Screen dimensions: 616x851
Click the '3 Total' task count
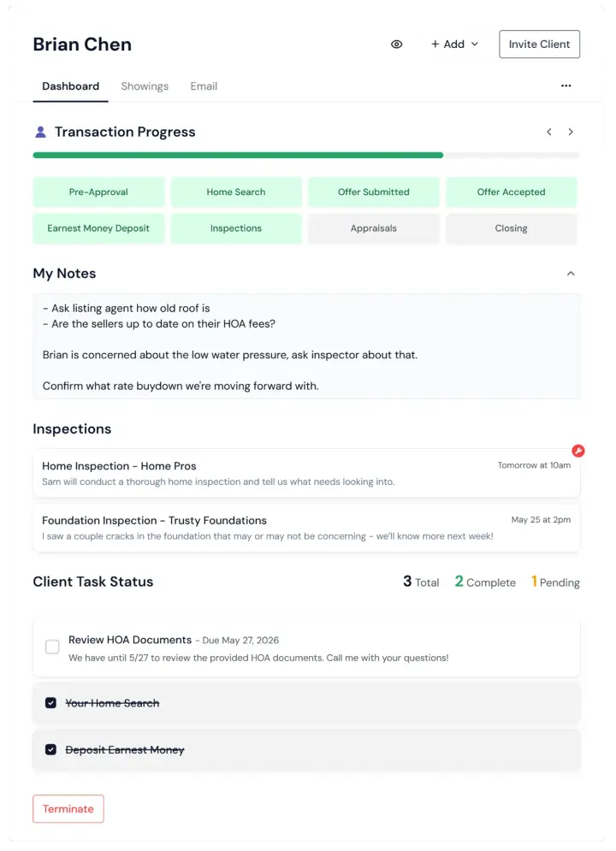[421, 582]
